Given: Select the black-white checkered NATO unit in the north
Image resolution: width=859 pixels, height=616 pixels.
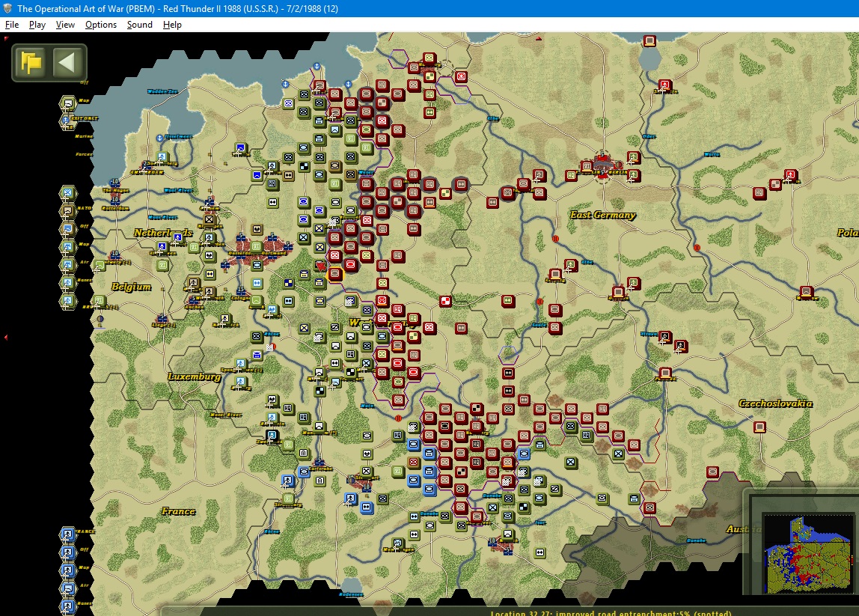Looking at the screenshot, I should 304,167.
